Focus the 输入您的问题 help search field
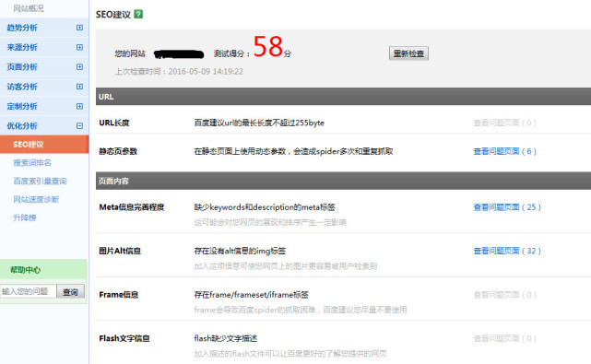Screen dimensions: 591x364 tap(29, 291)
